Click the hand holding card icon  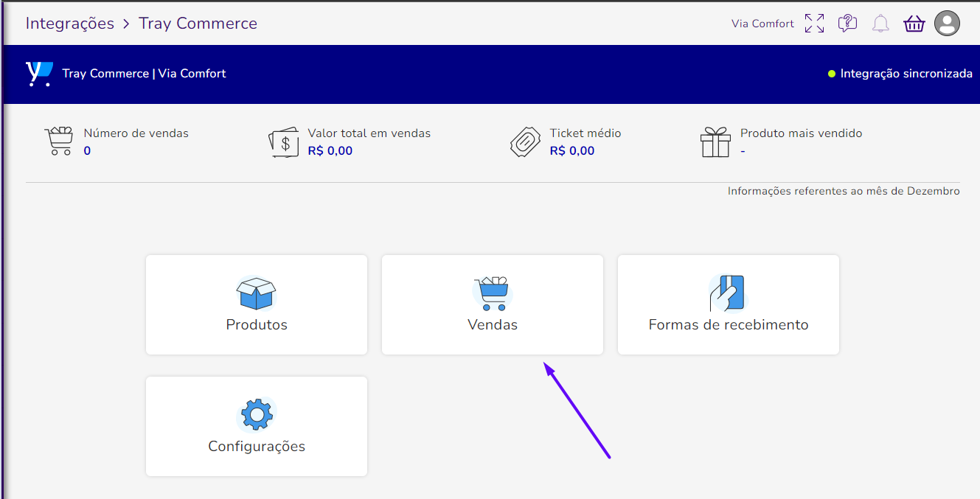coord(727,293)
